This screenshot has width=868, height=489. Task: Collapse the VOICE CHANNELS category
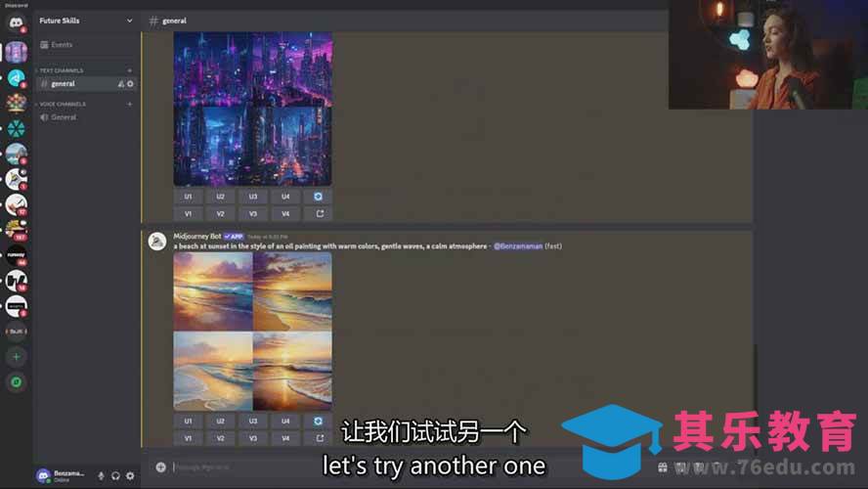click(x=62, y=104)
